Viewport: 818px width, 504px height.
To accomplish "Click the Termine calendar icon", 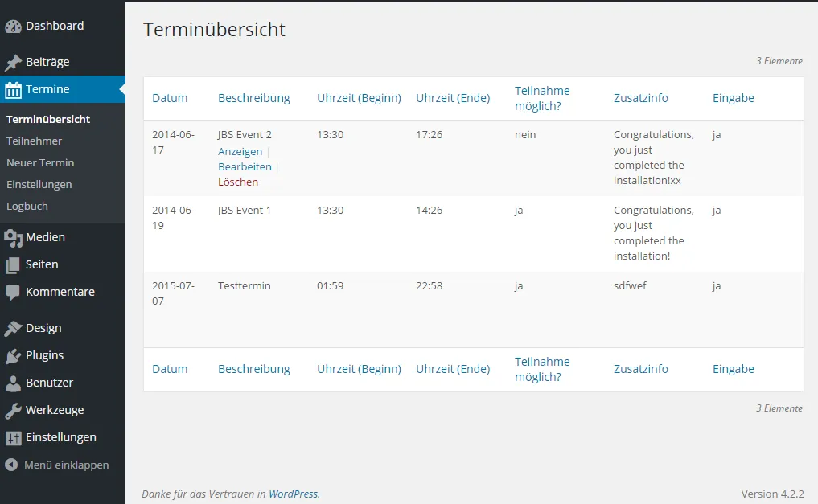I will 13,90.
